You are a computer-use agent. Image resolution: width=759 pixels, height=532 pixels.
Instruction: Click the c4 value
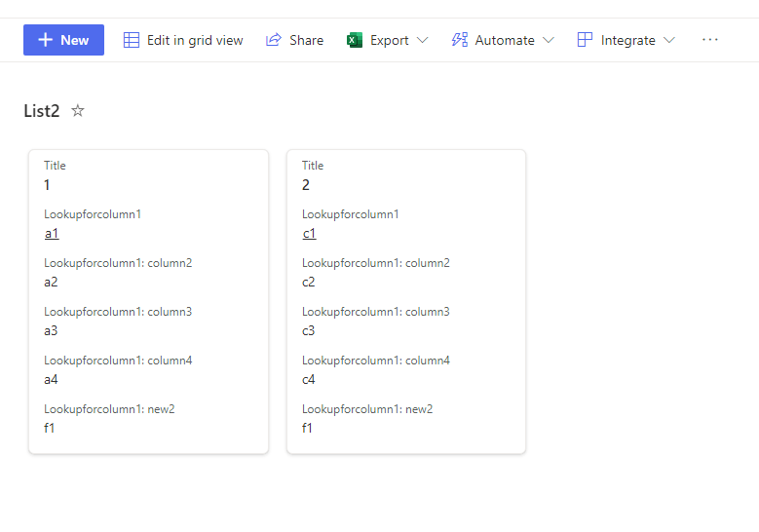308,379
